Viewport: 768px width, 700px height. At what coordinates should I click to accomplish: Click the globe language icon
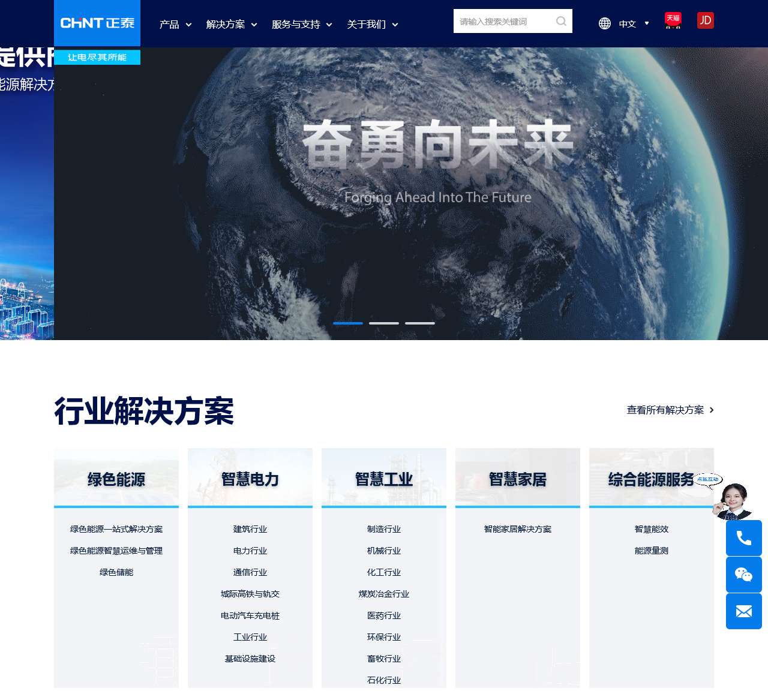click(605, 23)
